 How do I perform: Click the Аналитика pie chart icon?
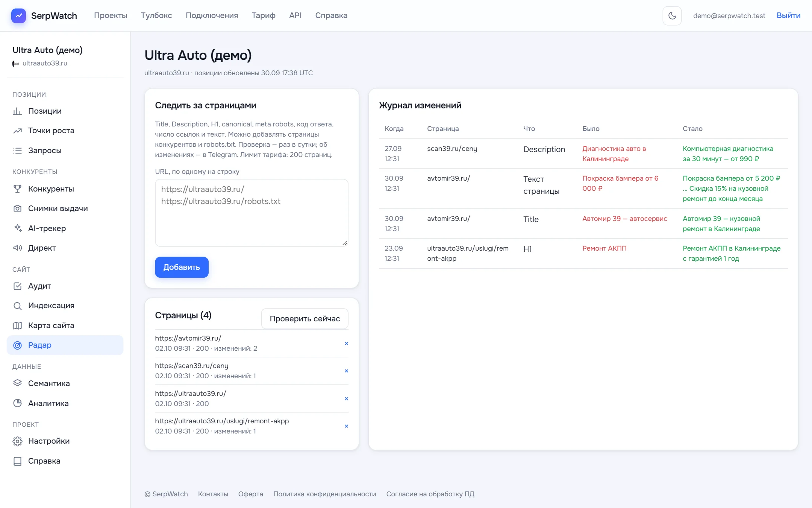[17, 403]
